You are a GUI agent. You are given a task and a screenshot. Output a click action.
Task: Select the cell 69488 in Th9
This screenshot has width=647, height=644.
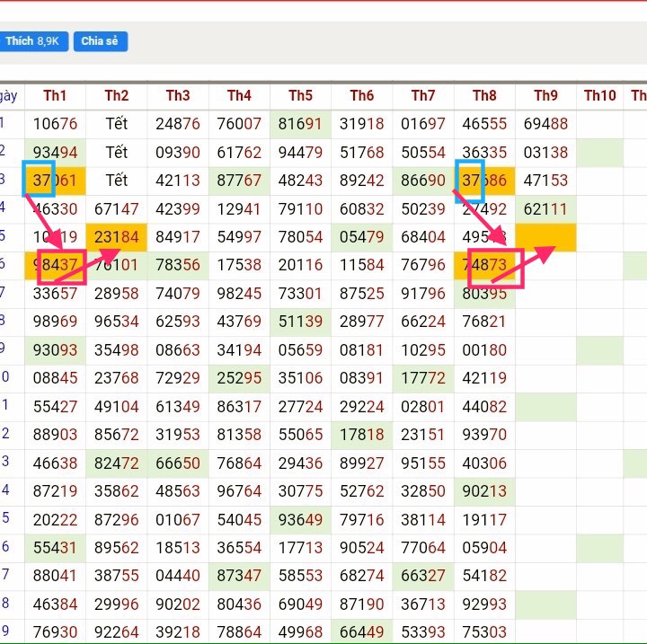pos(545,124)
